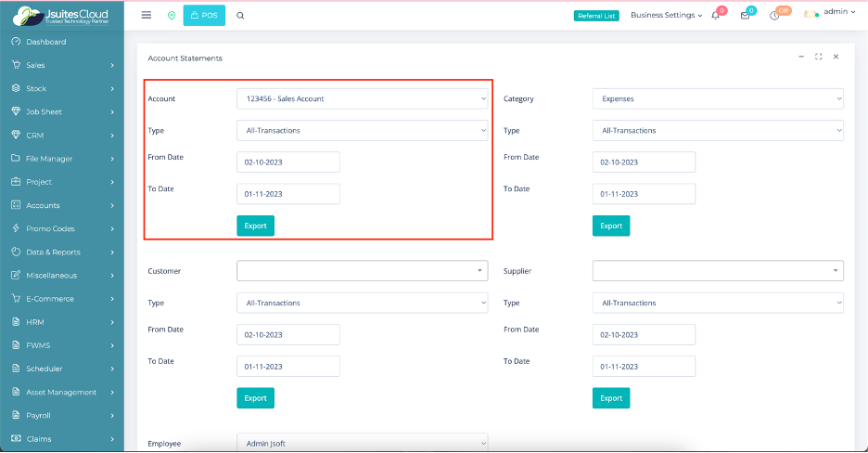Click the Account section From Date field

288,162
